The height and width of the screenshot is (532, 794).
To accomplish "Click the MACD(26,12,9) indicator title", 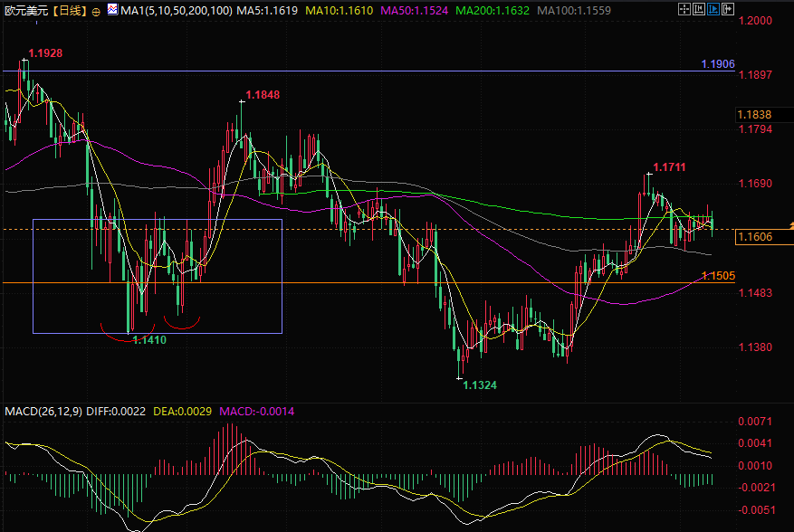I will point(43,412).
